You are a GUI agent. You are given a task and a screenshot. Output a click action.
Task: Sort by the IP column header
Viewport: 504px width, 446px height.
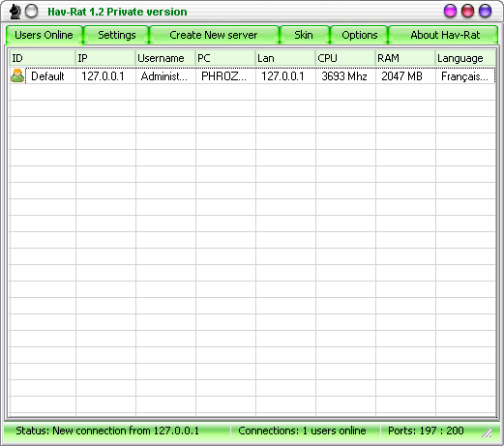click(105, 58)
